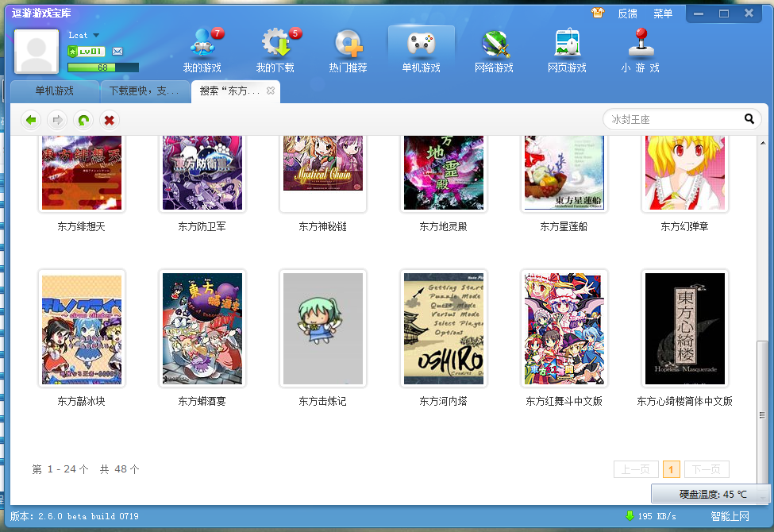Open 我的游戏 (My Games) section
The width and height of the screenshot is (774, 532).
coord(202,52)
